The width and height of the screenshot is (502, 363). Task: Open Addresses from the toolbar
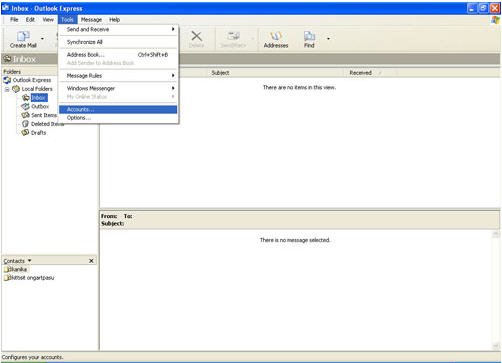pos(276,39)
